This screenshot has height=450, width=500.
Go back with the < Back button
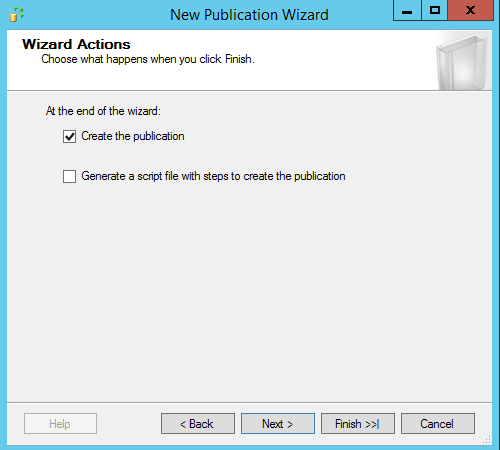click(198, 424)
